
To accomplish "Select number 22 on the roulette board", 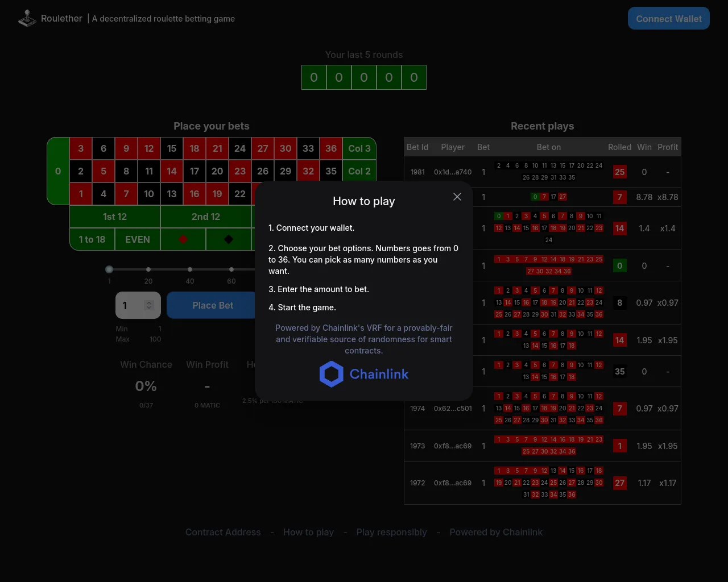I will pyautogui.click(x=240, y=194).
